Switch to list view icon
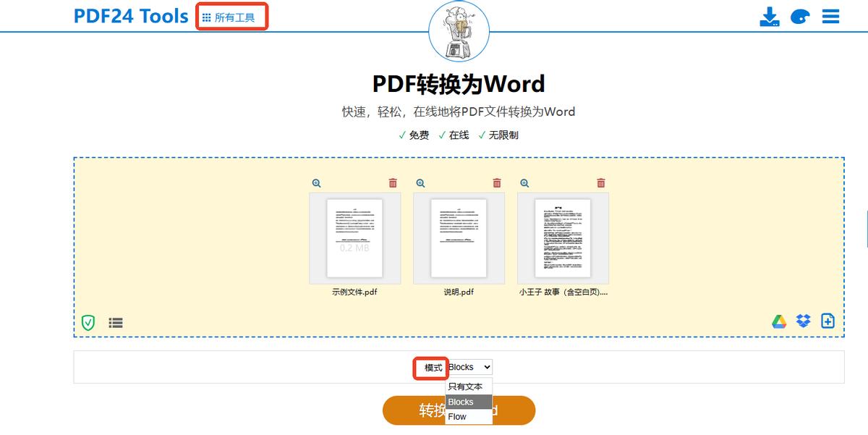Image resolution: width=868 pixels, height=435 pixels. tap(116, 323)
